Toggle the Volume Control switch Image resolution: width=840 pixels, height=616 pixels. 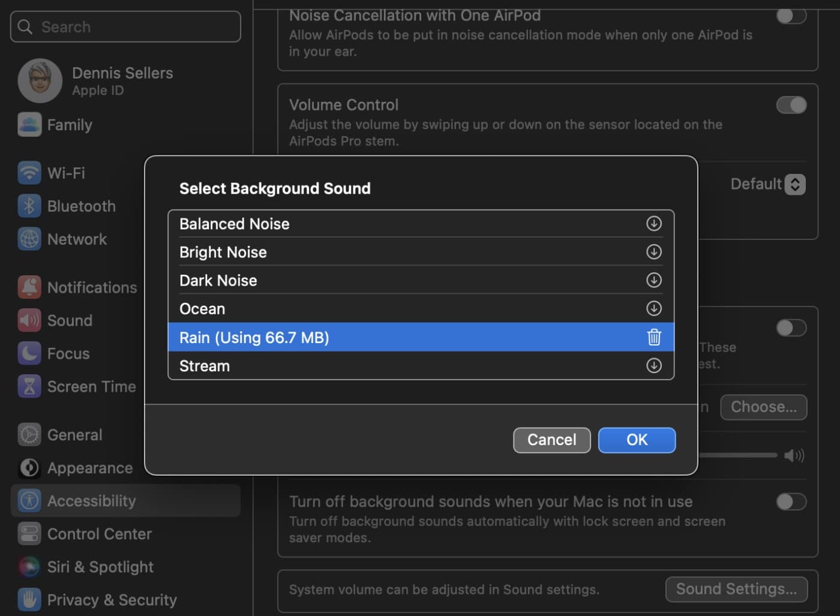(791, 105)
